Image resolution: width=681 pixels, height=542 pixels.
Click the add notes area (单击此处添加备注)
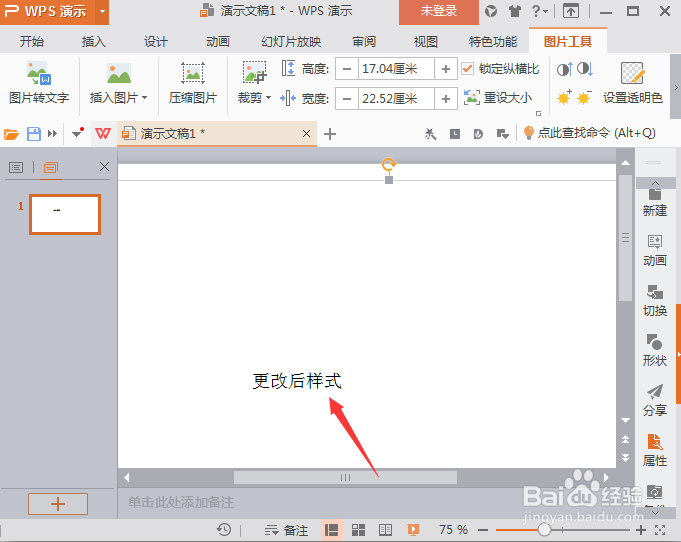click(x=181, y=502)
